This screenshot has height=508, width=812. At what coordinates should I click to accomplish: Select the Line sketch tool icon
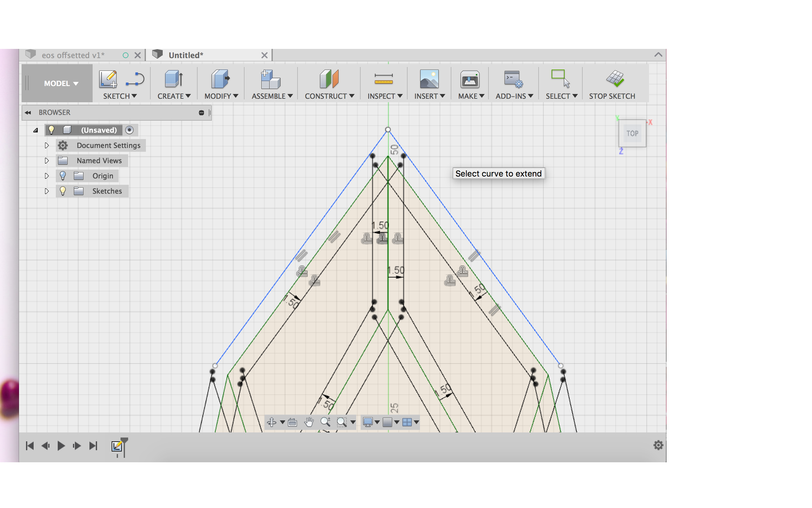[x=135, y=79]
